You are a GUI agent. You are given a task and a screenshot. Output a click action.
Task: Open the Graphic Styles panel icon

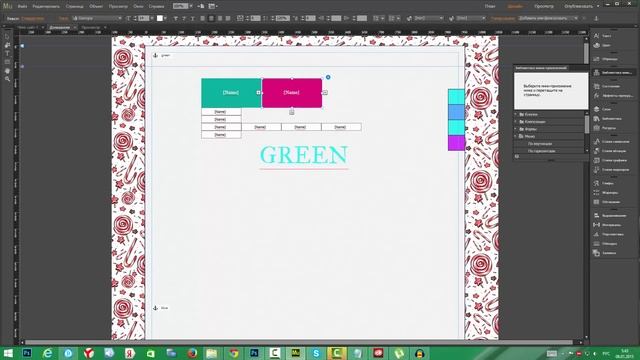596,160
